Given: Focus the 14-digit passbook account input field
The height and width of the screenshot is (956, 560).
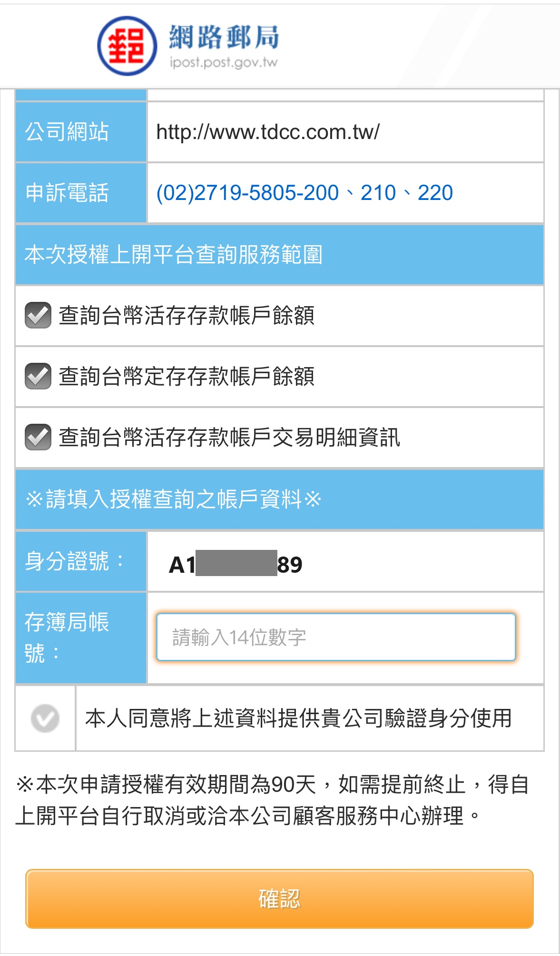Looking at the screenshot, I should [336, 637].
